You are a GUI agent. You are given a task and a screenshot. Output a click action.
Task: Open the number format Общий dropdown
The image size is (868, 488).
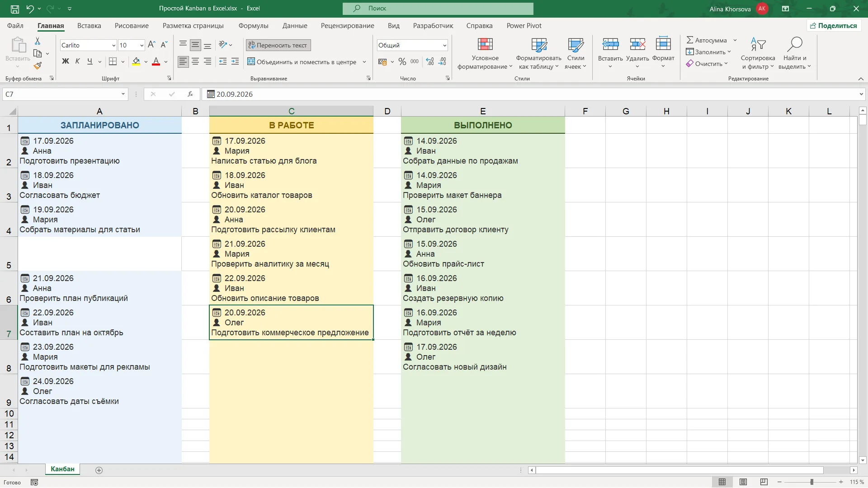[444, 45]
